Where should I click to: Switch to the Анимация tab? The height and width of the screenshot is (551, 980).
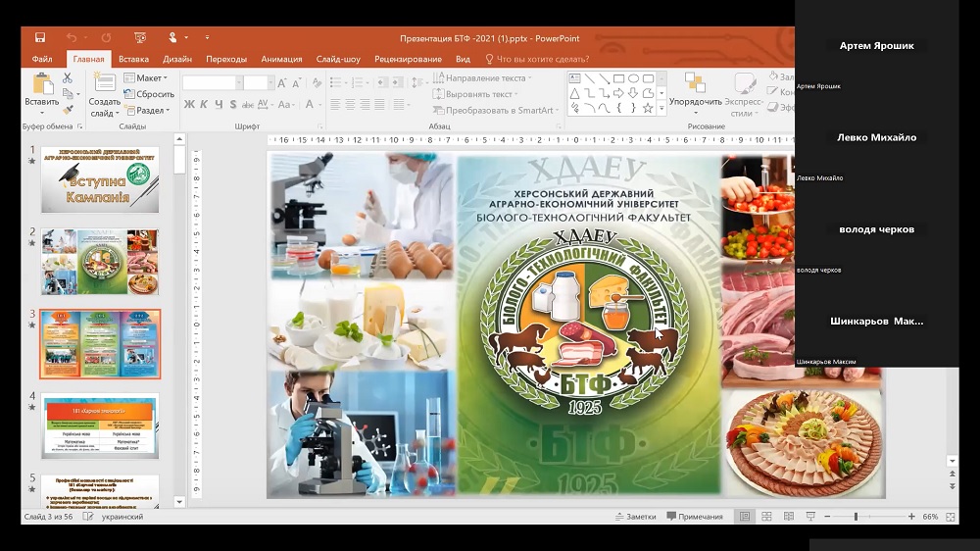[281, 59]
